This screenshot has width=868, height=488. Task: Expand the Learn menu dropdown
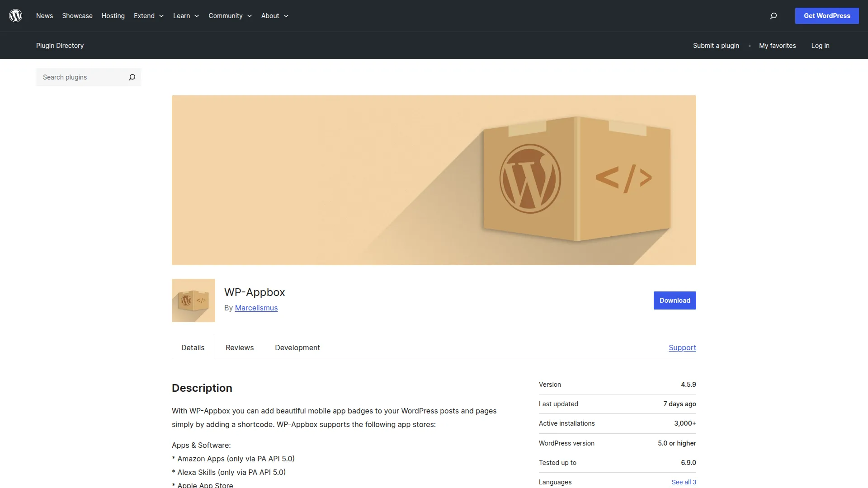point(186,16)
